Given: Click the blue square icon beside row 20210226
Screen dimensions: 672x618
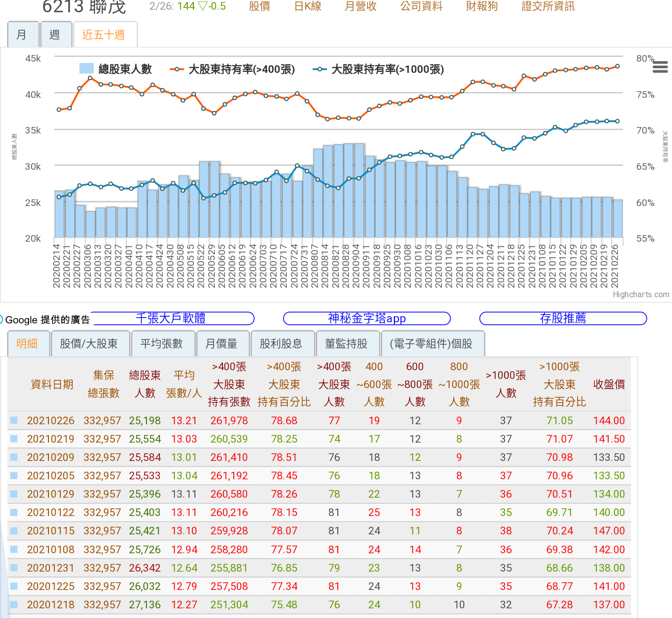Looking at the screenshot, I should coord(14,421).
